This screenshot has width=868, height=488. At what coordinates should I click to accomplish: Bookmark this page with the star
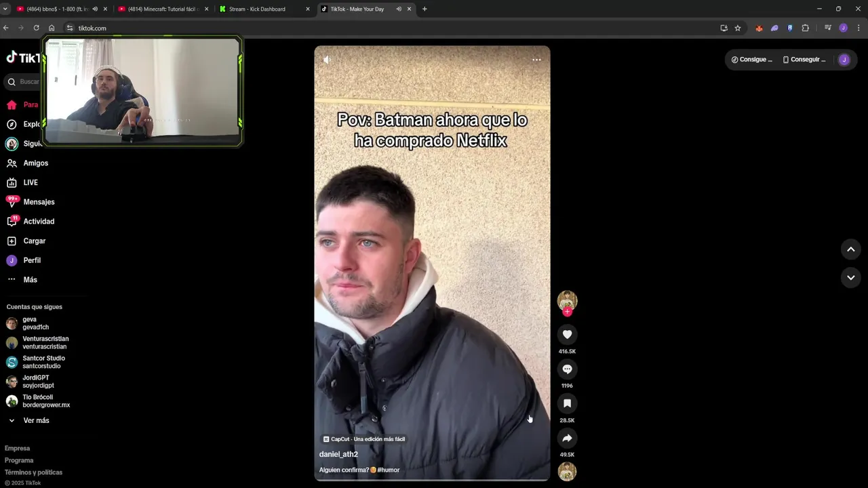click(738, 28)
